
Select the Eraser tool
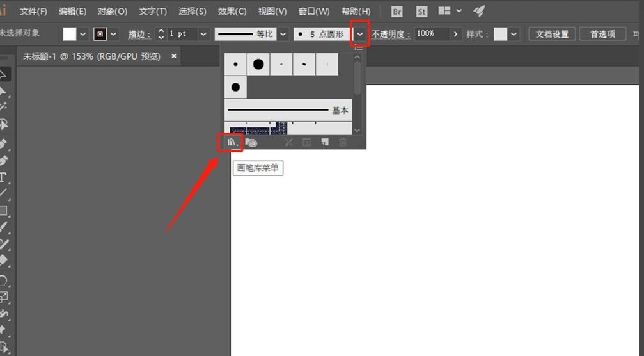click(3, 261)
